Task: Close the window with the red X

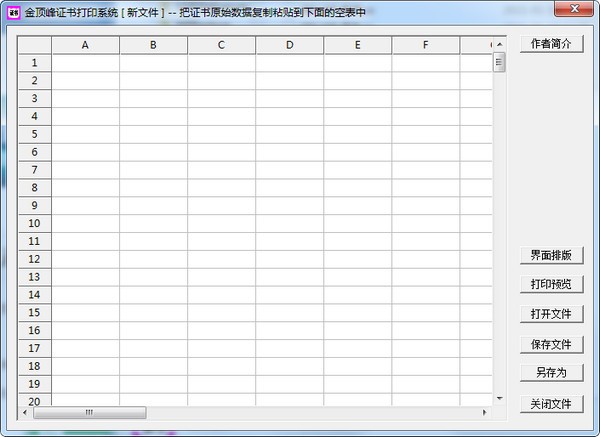Action: pos(574,8)
